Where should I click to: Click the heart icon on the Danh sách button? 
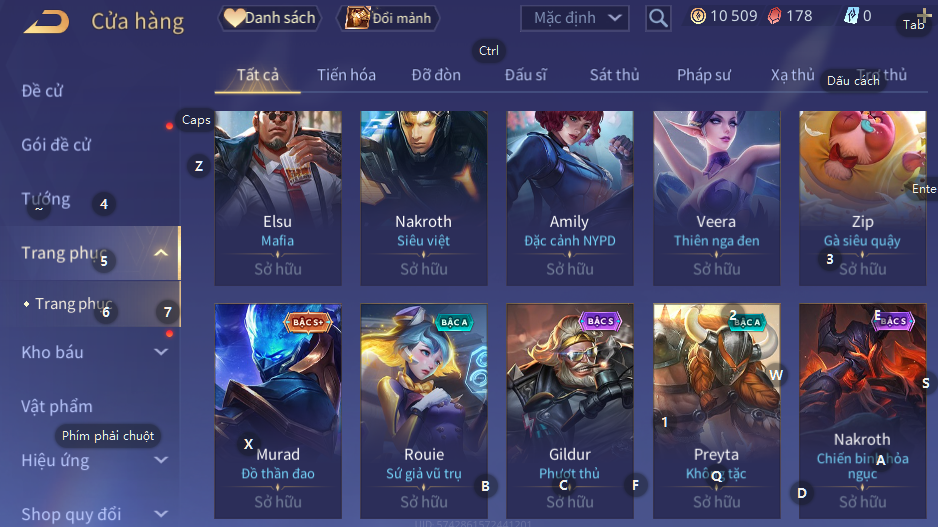[234, 18]
